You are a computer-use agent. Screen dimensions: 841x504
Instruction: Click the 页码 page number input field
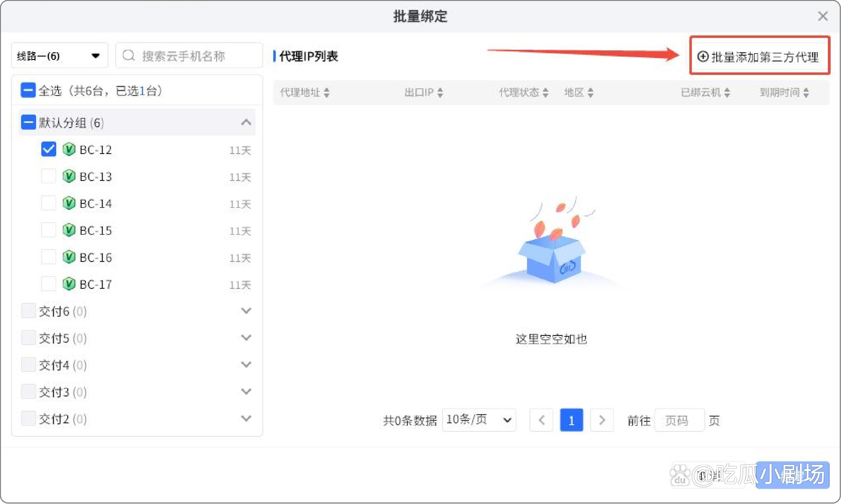[x=679, y=420]
